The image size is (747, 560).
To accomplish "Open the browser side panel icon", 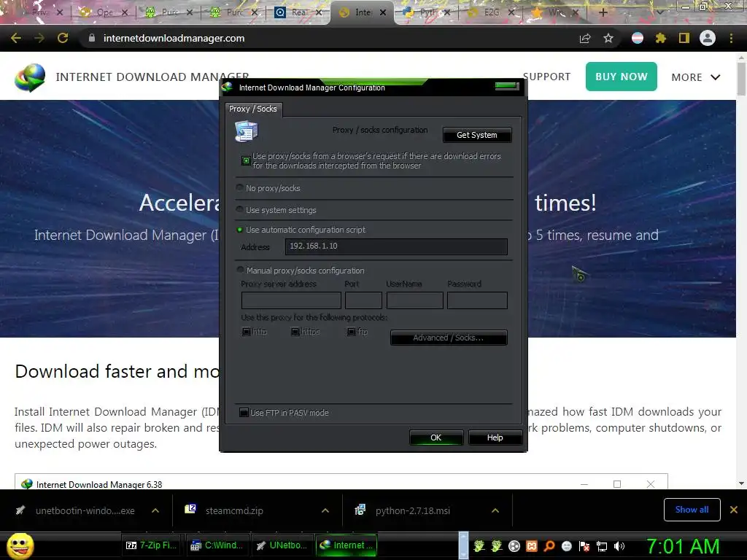I will point(684,39).
